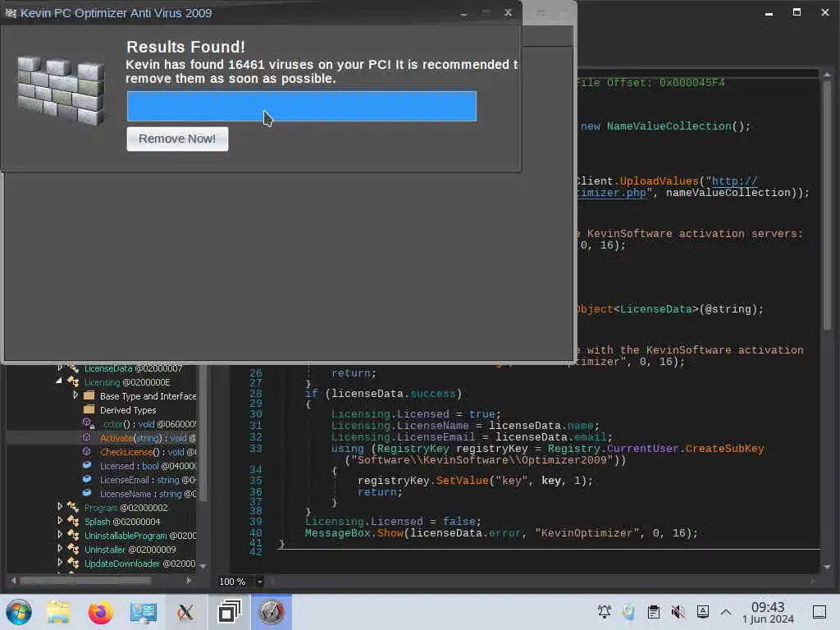Click MessageBox.Show's Show method in code
The width and height of the screenshot is (840, 630).
(x=390, y=533)
